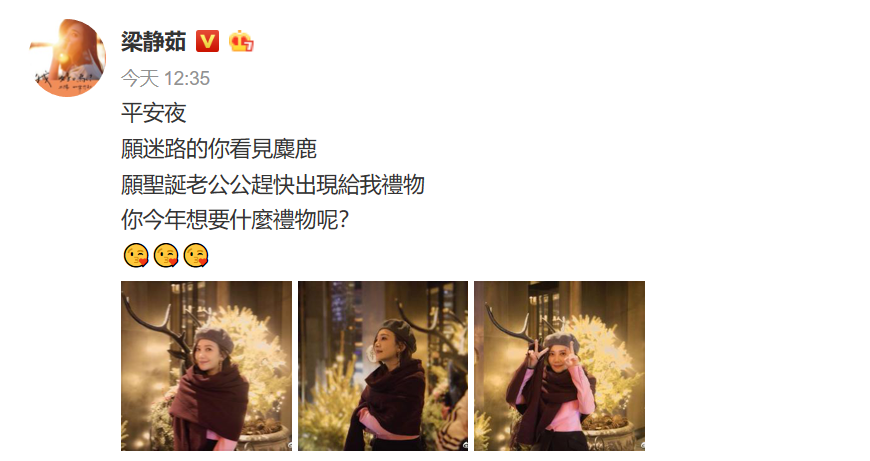Click the watermark icon on the middle photo
The width and height of the screenshot is (870, 461).
(x=464, y=445)
